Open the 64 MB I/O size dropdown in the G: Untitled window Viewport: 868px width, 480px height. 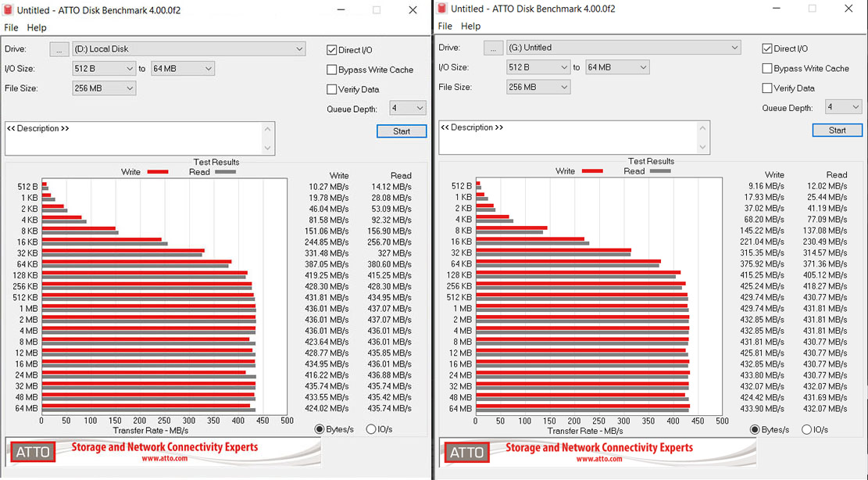pos(617,67)
